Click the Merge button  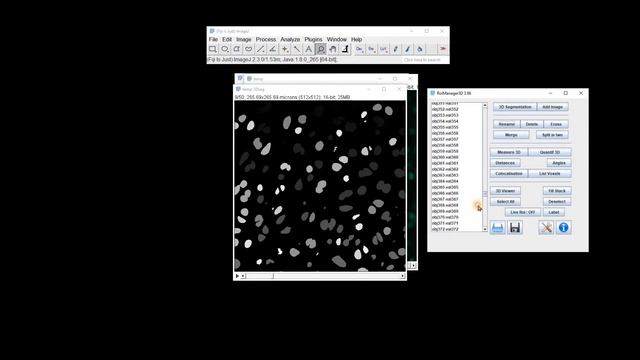[x=511, y=135]
